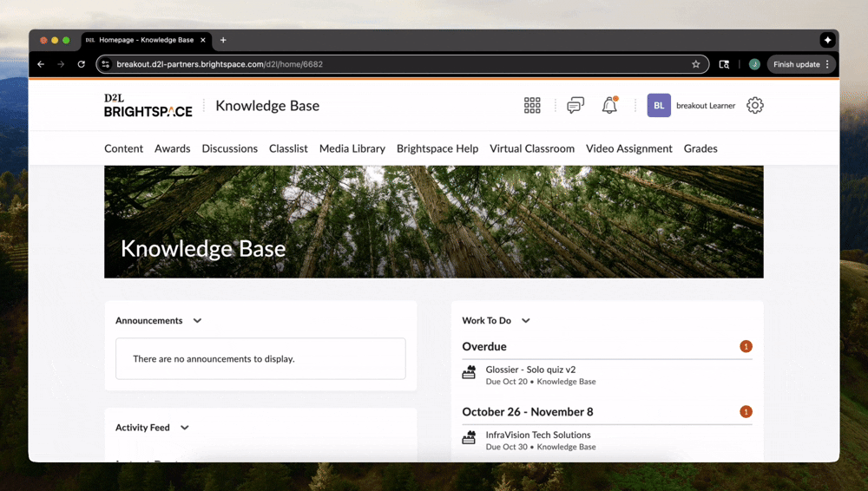Click the D2L Brightspace logo
The image size is (868, 491).
148,105
